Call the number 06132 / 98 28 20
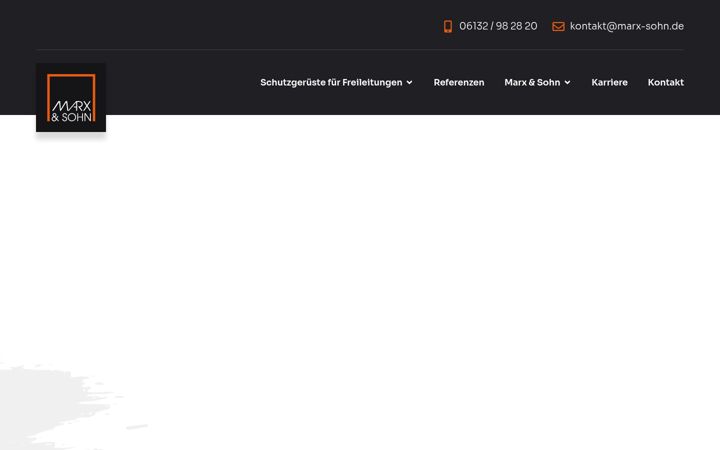This screenshot has width=720, height=450. 498,26
